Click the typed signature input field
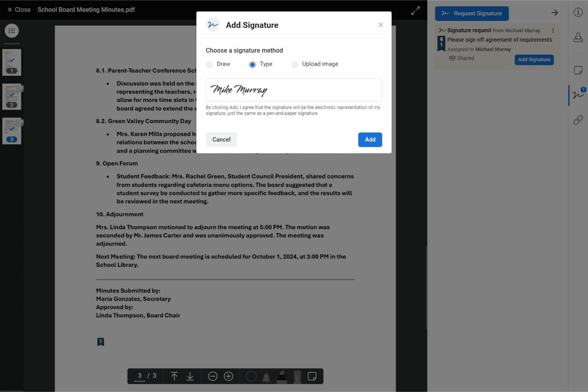Viewport: 588px width, 392px height. pos(294,90)
